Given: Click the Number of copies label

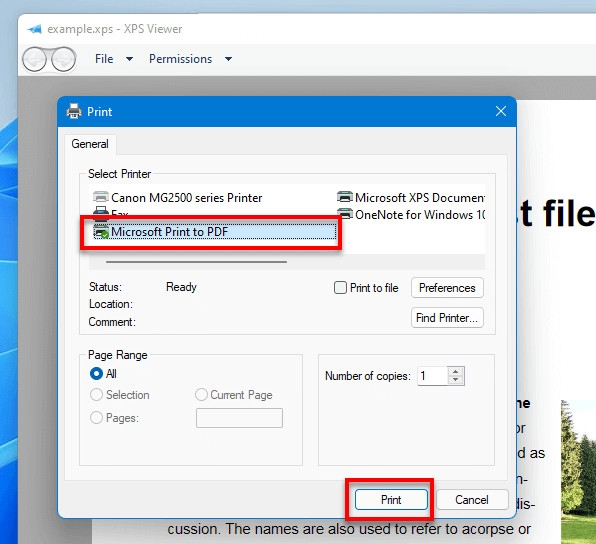Looking at the screenshot, I should [368, 376].
